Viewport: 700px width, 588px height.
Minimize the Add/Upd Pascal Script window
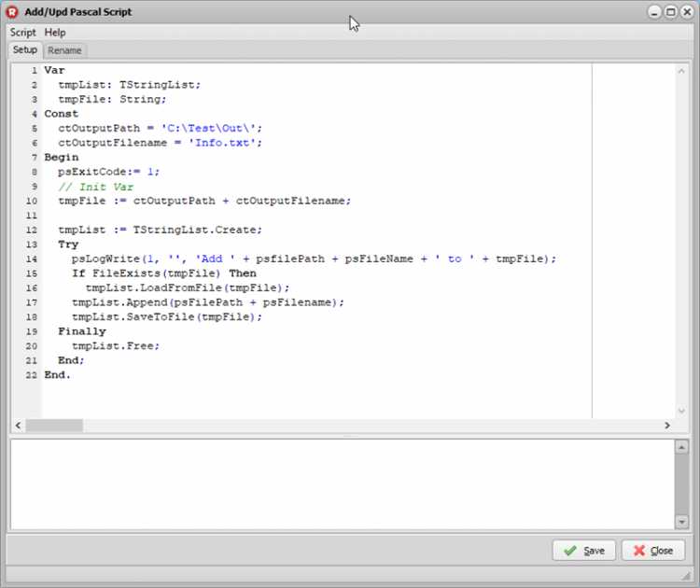click(x=654, y=12)
